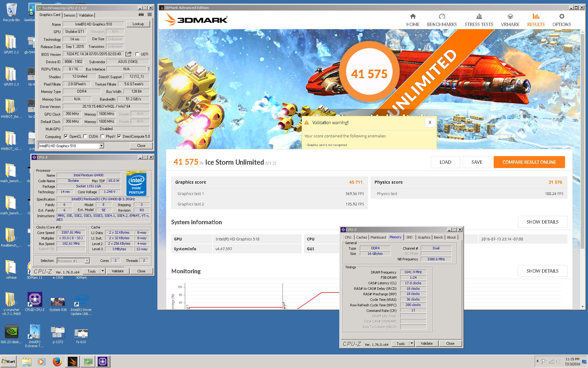This screenshot has height=368, width=588.
Task: Click 3DMark icon in taskbar
Action: 73,362
